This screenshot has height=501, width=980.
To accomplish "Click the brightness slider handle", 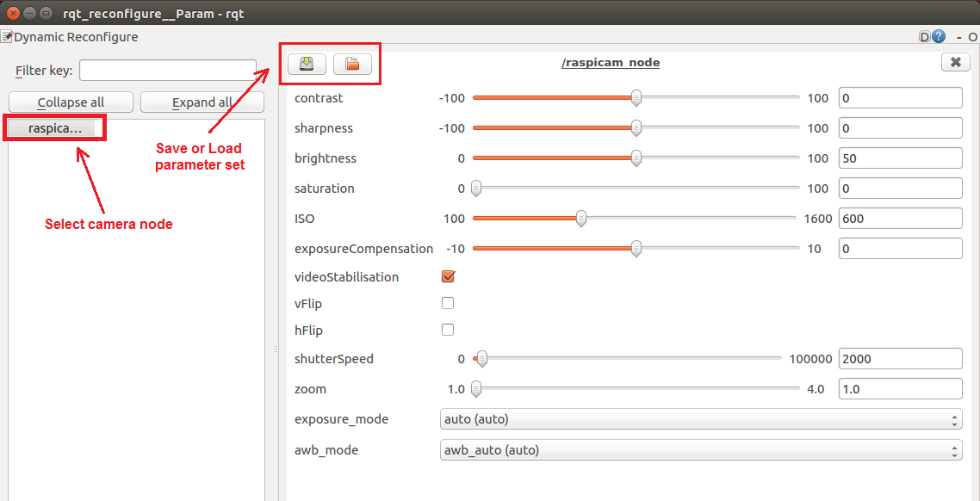I will coord(636,158).
